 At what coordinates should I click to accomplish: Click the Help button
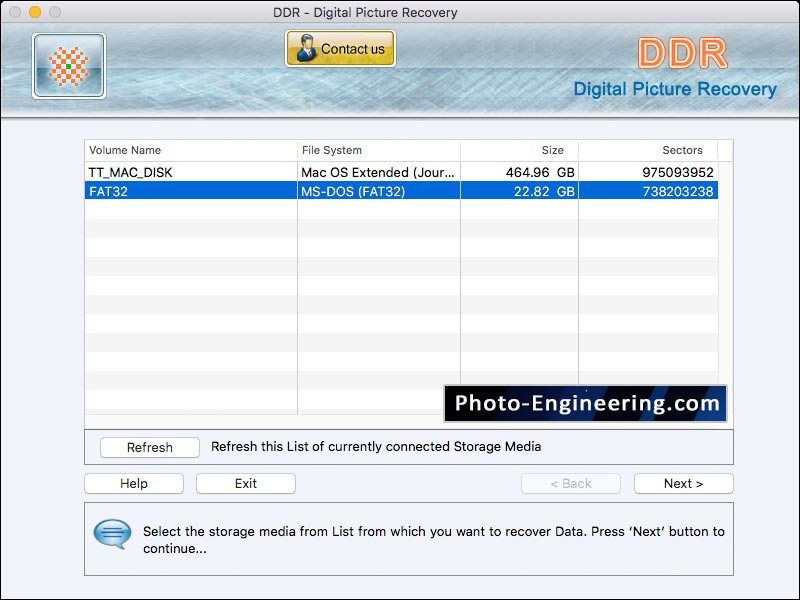[133, 483]
